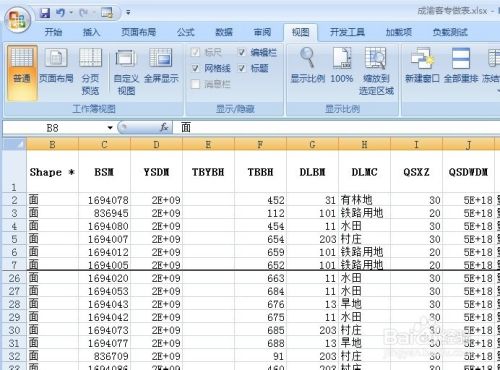Screen dimensions: 500x370
Task: Enable 全屏显示 full screen view
Action: click(x=161, y=67)
